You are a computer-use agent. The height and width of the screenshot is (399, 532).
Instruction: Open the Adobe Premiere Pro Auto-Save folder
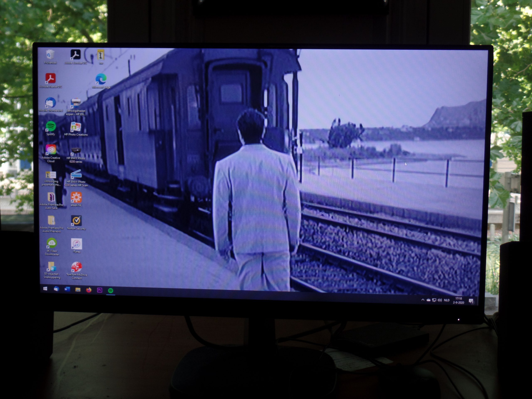(x=51, y=201)
